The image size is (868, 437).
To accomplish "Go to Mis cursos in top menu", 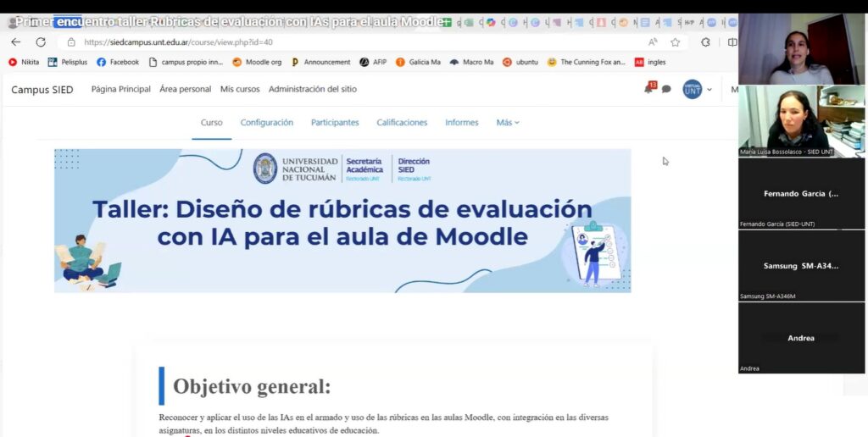I will tap(240, 89).
